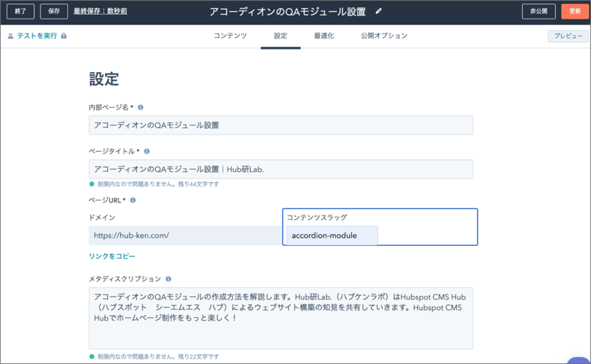Viewport: 591px width, 364px height.
Task: Click the リンクをコピー link
Action: pos(112,256)
